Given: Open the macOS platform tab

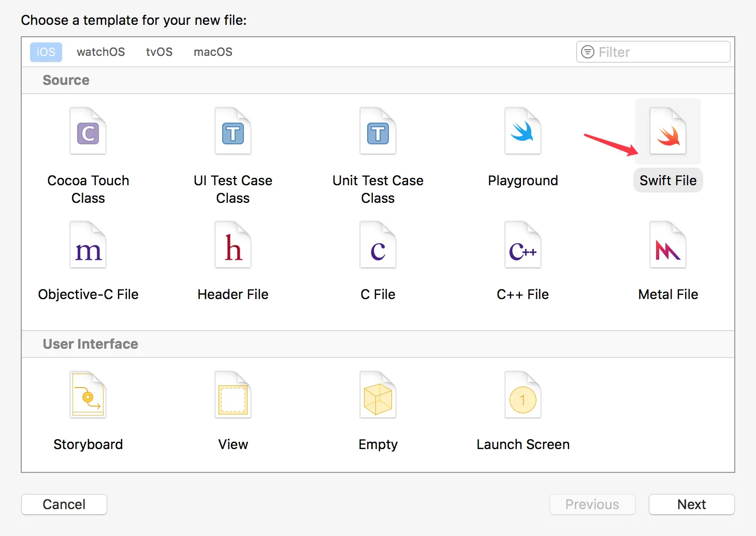Looking at the screenshot, I should [213, 52].
